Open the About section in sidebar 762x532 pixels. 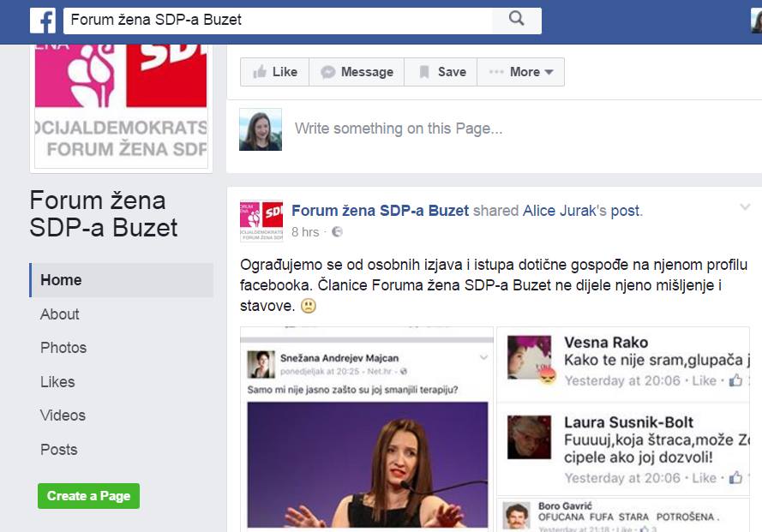[60, 314]
